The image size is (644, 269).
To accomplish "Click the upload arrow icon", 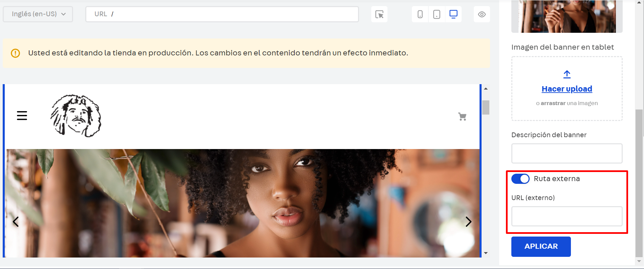I will [567, 74].
